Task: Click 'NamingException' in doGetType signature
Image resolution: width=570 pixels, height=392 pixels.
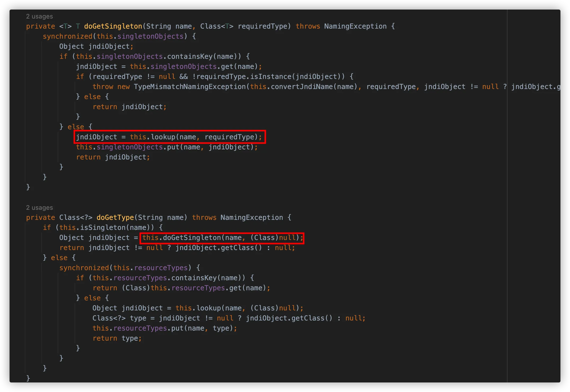Action: click(252, 217)
